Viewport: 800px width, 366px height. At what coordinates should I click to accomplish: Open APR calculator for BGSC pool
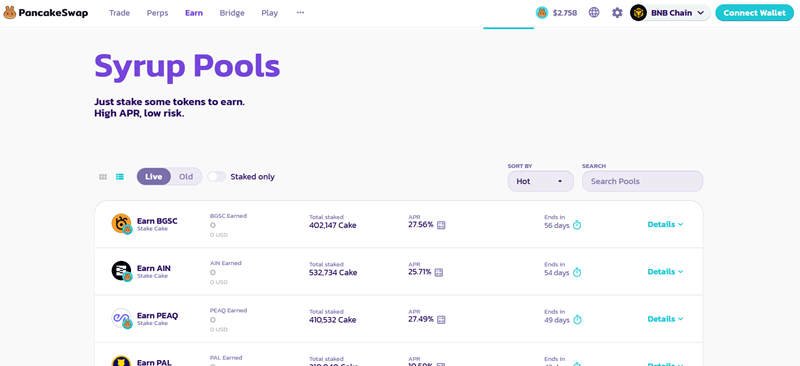point(441,225)
